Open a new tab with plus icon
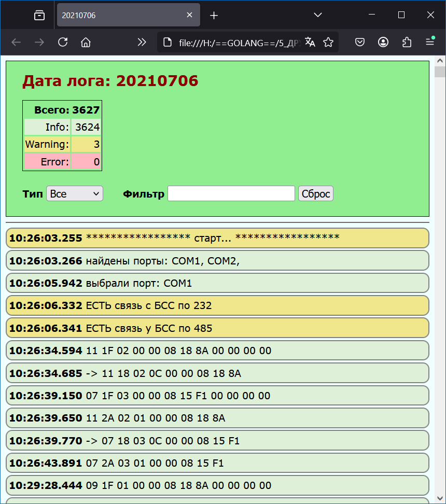Viewport: 446px width, 504px height. point(214,15)
